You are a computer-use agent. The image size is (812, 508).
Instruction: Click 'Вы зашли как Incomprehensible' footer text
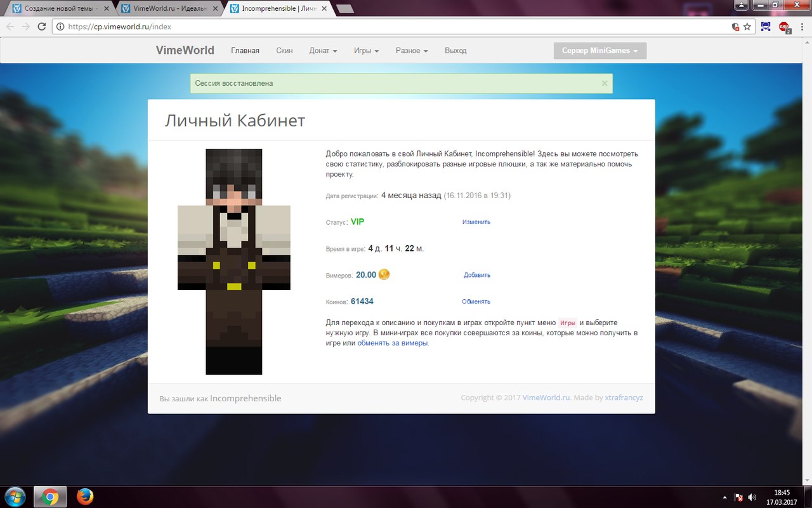220,398
